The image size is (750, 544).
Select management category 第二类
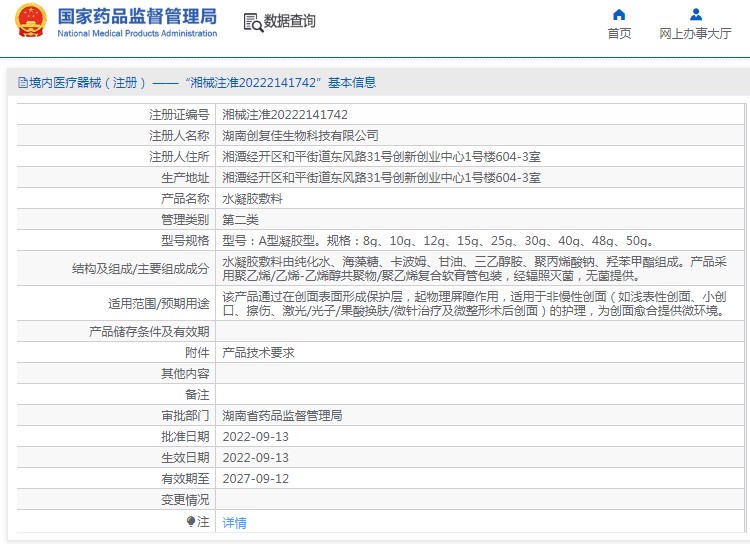click(241, 220)
